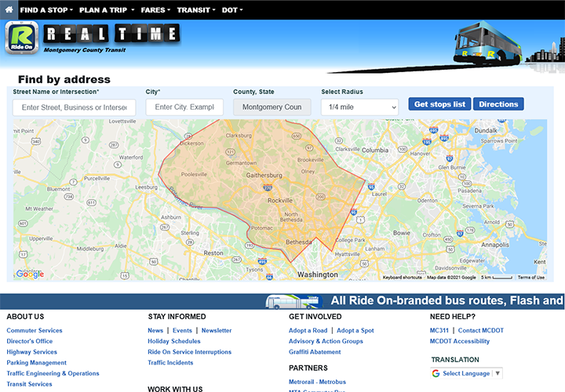Click the Ride On Real Time logo
Screen dimensions: 565x392
pos(93,37)
